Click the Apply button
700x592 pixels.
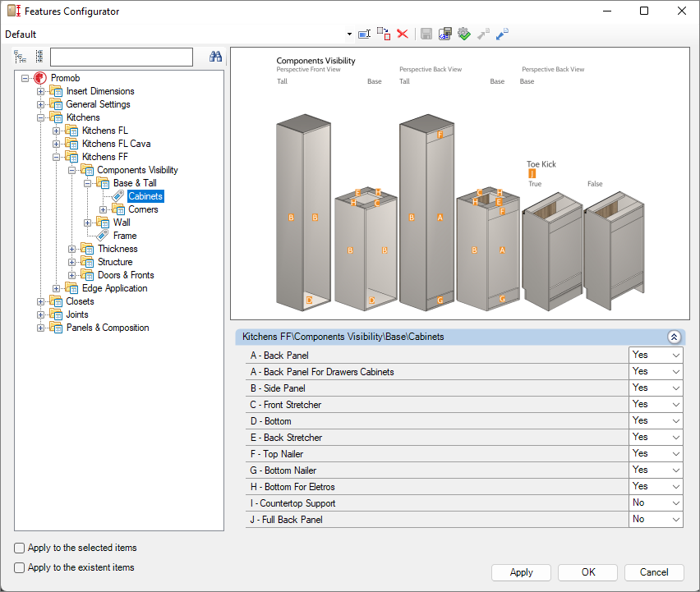tap(521, 572)
